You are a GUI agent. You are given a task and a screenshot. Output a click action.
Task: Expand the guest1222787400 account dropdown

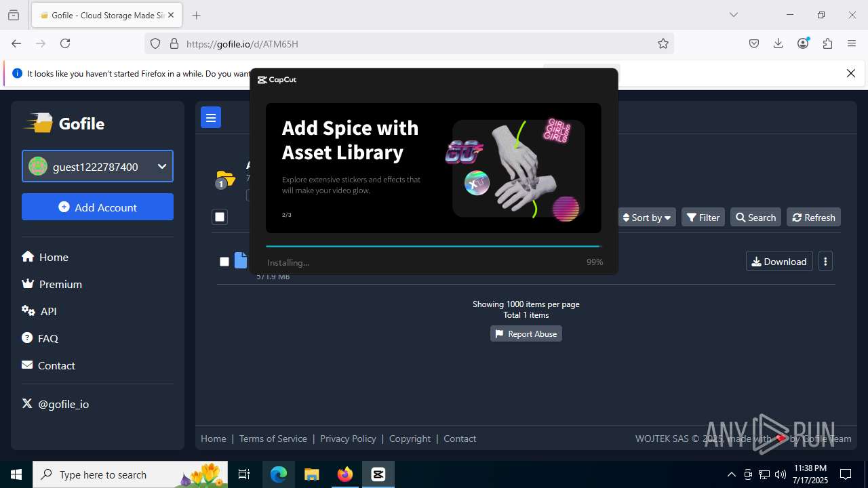[98, 166]
